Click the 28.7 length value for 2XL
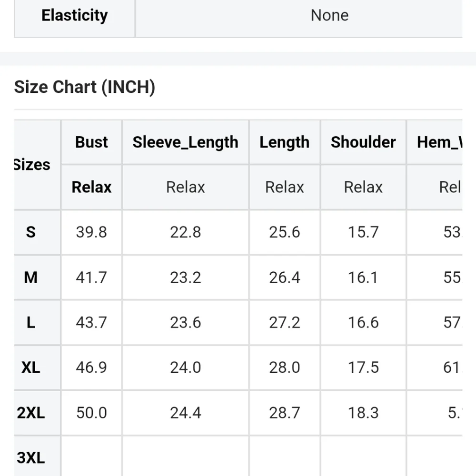This screenshot has width=476, height=476. click(x=285, y=413)
